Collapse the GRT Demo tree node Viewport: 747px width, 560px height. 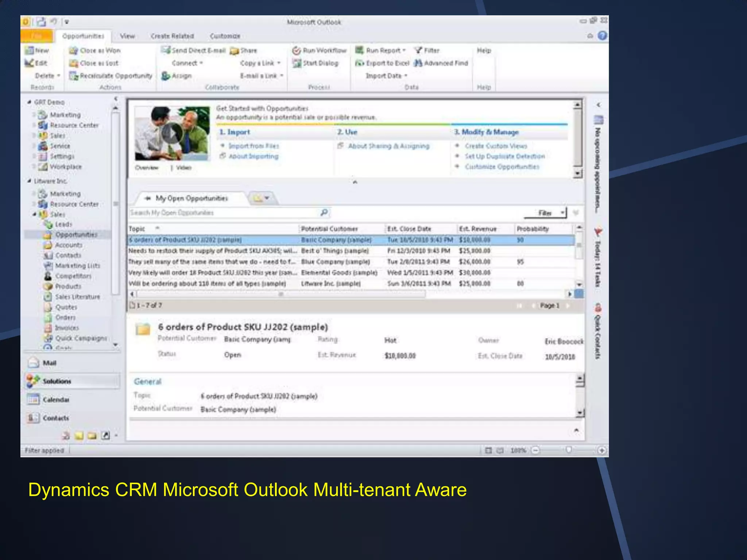point(29,102)
